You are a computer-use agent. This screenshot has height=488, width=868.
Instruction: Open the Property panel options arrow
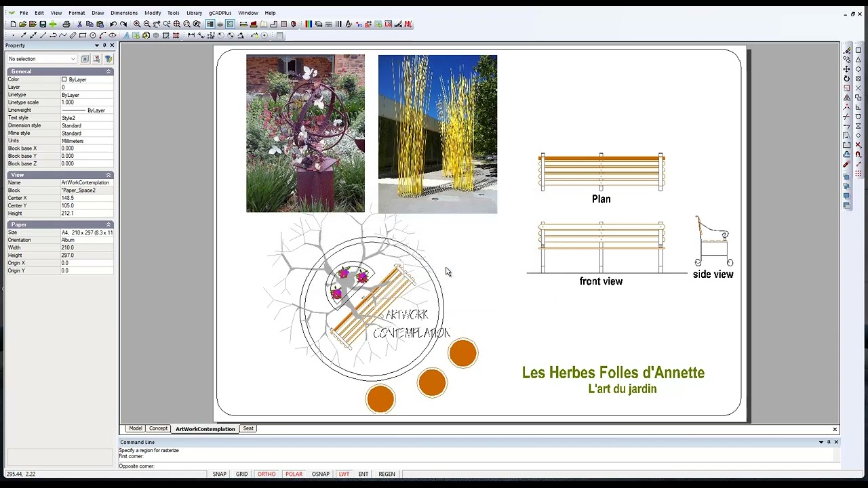[96, 45]
